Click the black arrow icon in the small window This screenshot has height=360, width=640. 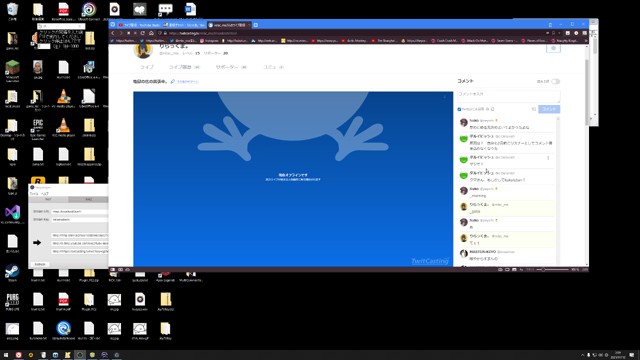pos(37,242)
